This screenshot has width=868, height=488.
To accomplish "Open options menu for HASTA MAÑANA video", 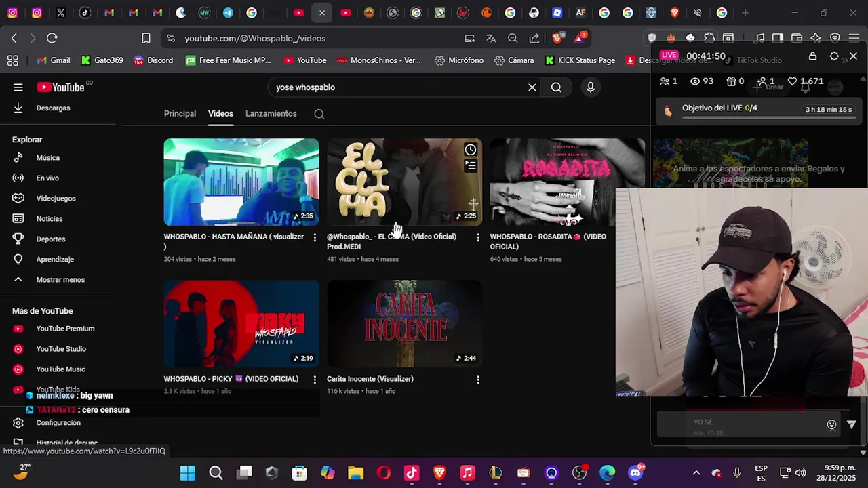I will click(x=315, y=237).
